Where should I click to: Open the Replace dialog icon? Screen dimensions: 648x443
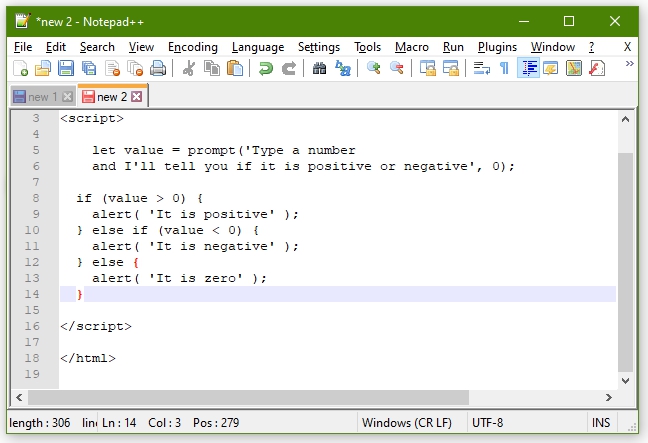point(343,69)
